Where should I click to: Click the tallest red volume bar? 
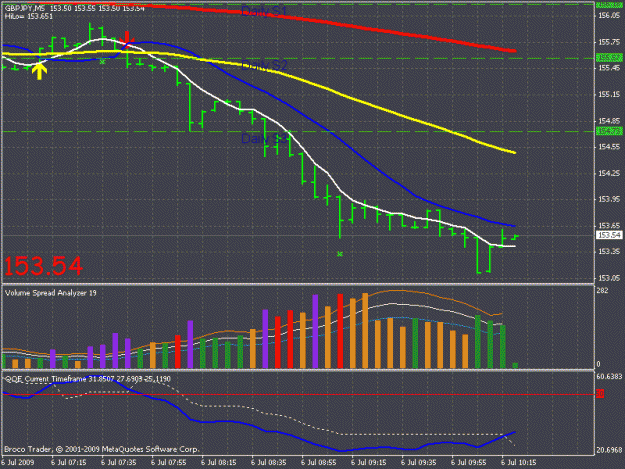[340, 331]
